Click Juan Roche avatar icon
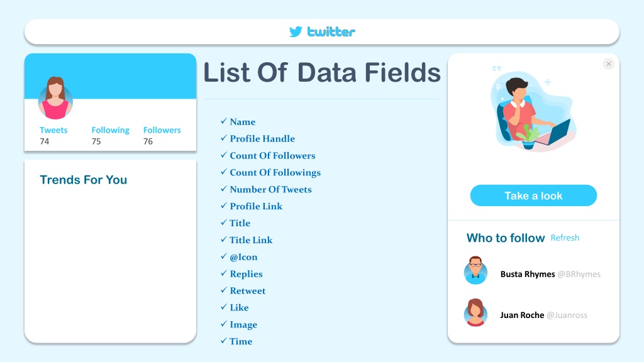This screenshot has height=362, width=644. pyautogui.click(x=475, y=312)
